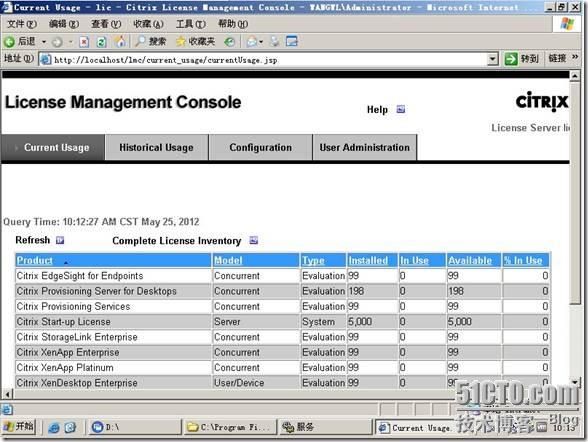
Task: Click the Complete License Inventory link
Action: (x=177, y=241)
